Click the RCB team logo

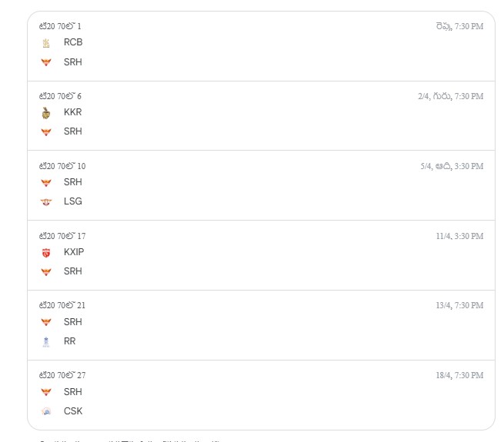coord(46,43)
